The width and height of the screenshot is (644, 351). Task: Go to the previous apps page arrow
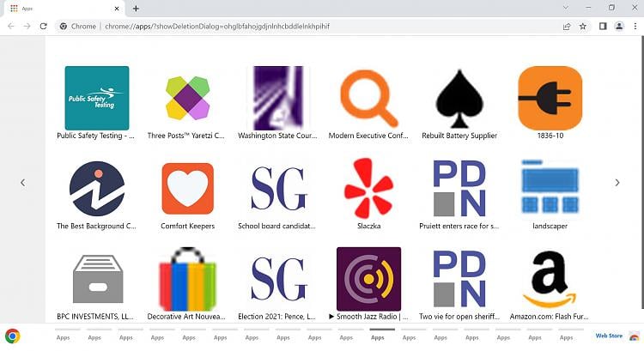tap(23, 183)
